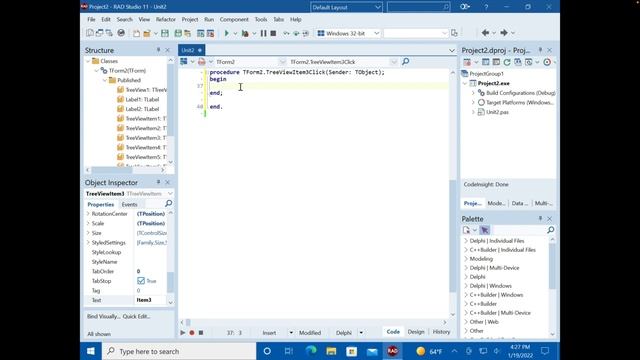Screen dimensions: 640x360
Task: Refresh the Projects panel
Action: (507, 62)
